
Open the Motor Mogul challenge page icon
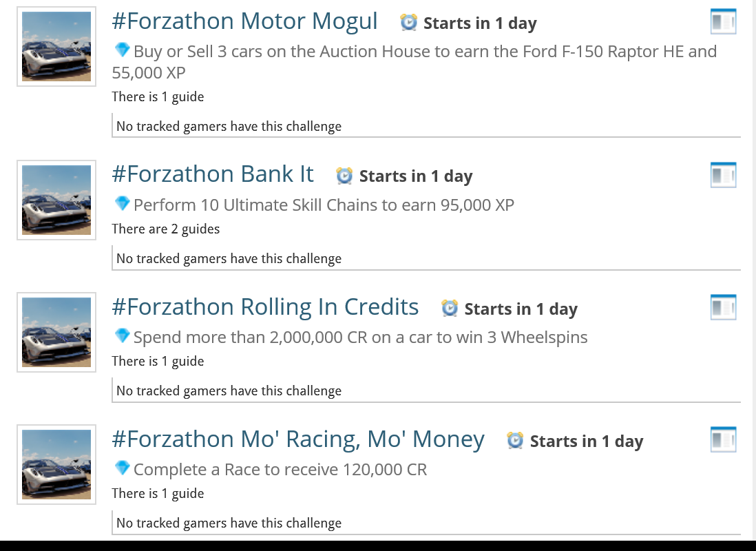pyautogui.click(x=723, y=22)
